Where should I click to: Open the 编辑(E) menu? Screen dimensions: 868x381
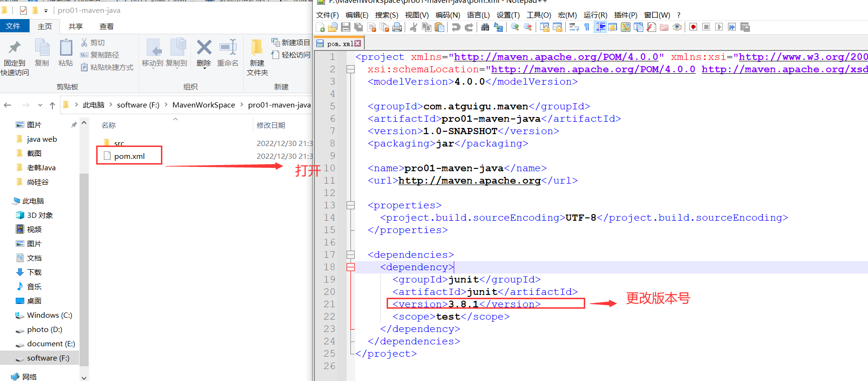[x=357, y=15]
